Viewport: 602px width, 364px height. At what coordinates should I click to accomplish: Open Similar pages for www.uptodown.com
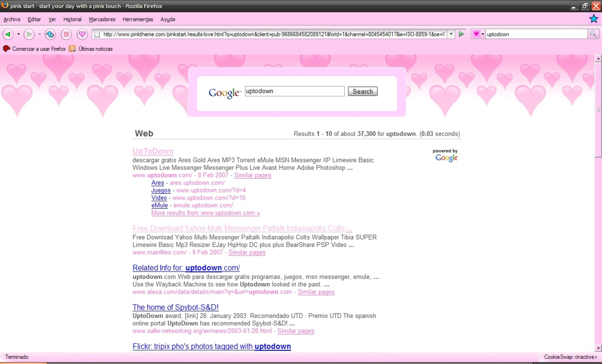click(253, 175)
